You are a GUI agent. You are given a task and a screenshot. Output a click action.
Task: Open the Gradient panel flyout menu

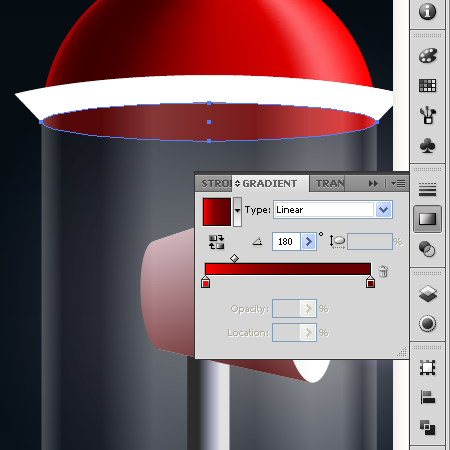pos(398,184)
